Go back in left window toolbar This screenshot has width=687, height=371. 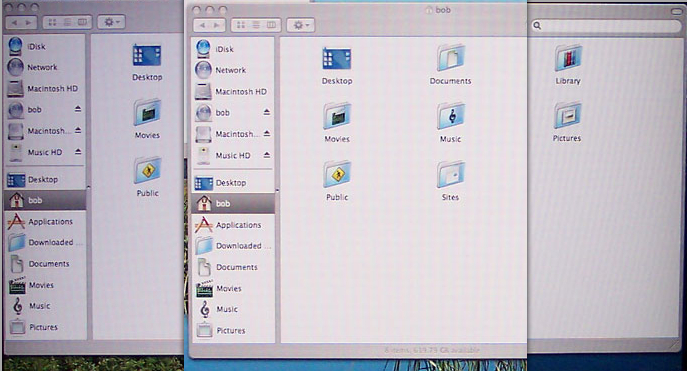pyautogui.click(x=14, y=22)
